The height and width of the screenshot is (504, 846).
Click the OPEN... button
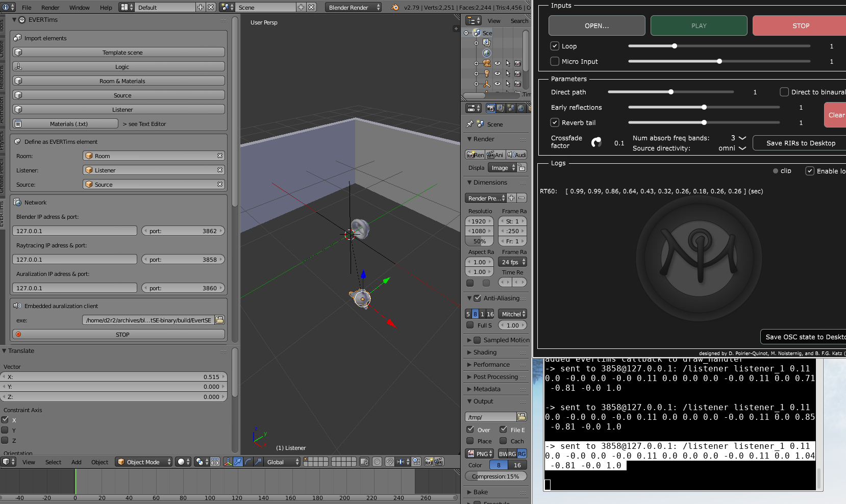596,26
